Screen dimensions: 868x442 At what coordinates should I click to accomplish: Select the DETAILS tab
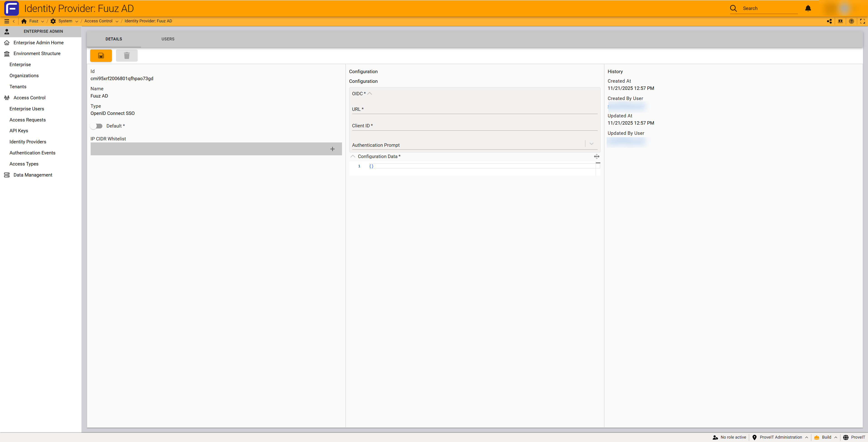click(113, 39)
